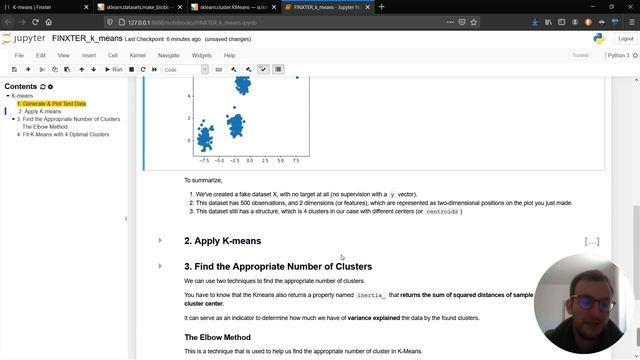Open the Edit menu
This screenshot has width=640, height=360.
pyautogui.click(x=40, y=56)
